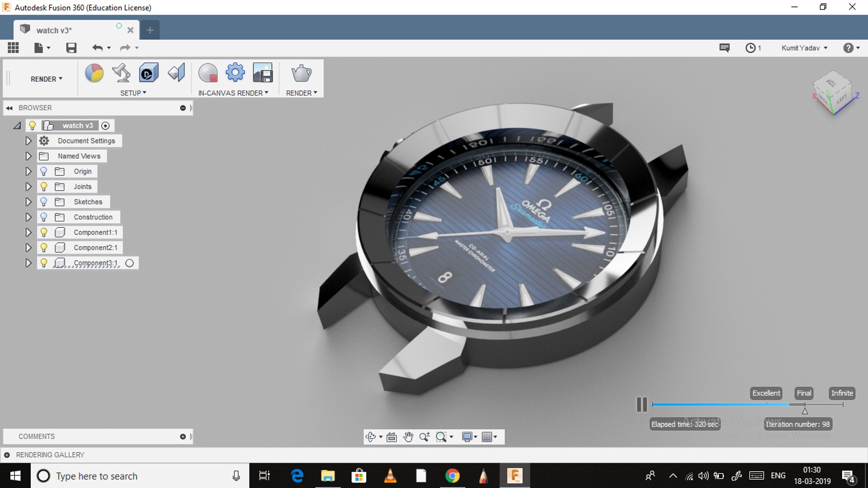Hide Component1:1 using its bulb
Image resolution: width=868 pixels, height=488 pixels.
[44, 232]
